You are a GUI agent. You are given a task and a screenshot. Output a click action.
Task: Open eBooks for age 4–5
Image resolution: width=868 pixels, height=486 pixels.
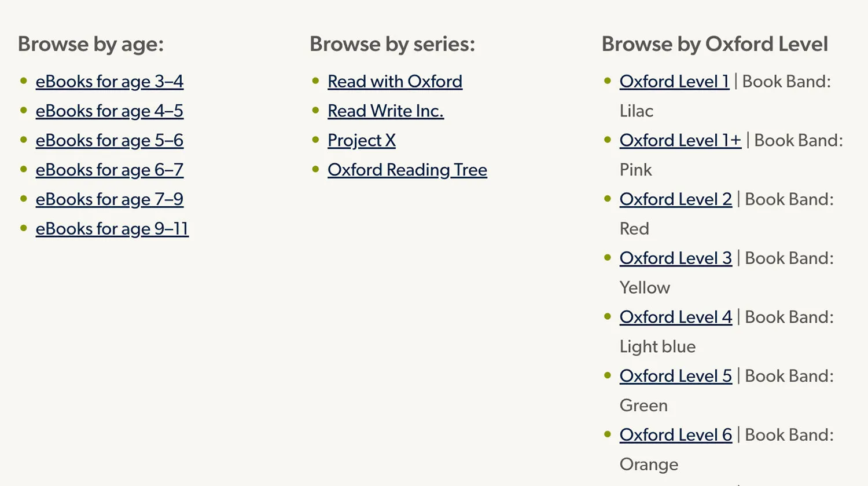pos(109,111)
